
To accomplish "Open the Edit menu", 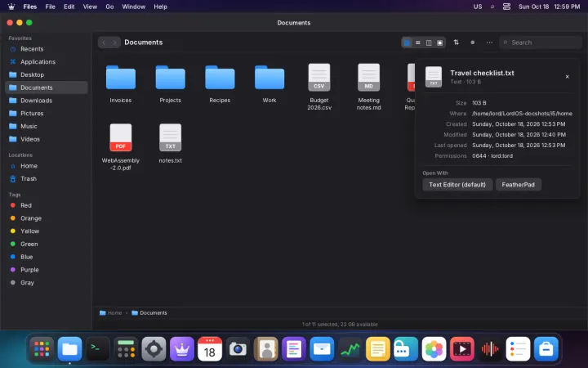I will [x=69, y=7].
